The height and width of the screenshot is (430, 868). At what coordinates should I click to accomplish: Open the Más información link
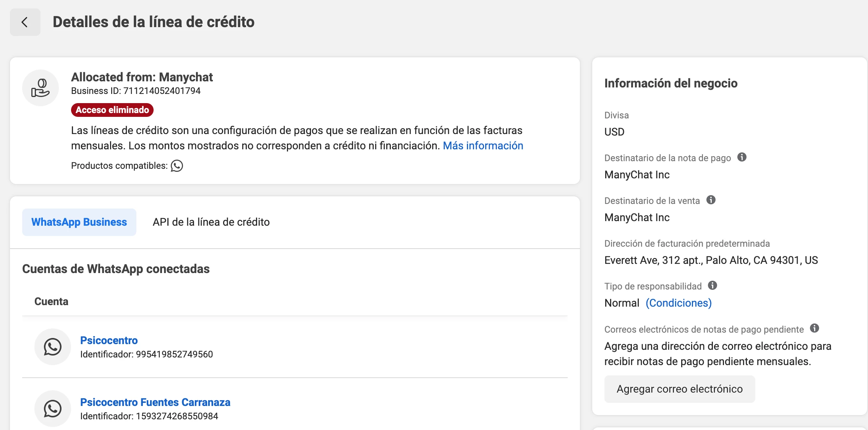[483, 145]
